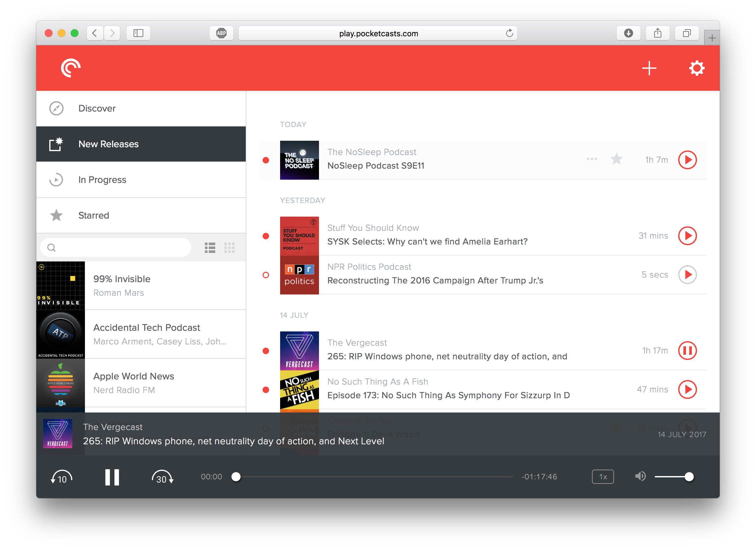Show all Safari tabs
This screenshot has height=550, width=756.
687,33
